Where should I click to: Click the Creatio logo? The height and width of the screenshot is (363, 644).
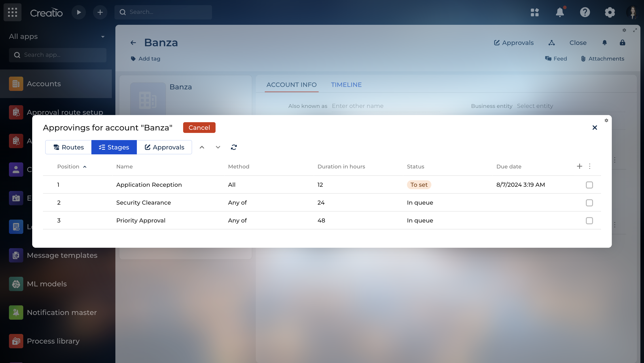[x=47, y=12]
